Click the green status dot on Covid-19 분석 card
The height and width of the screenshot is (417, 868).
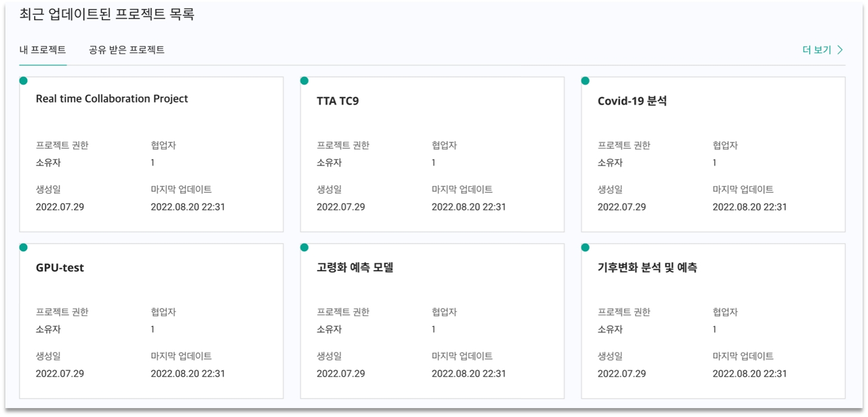pos(585,81)
